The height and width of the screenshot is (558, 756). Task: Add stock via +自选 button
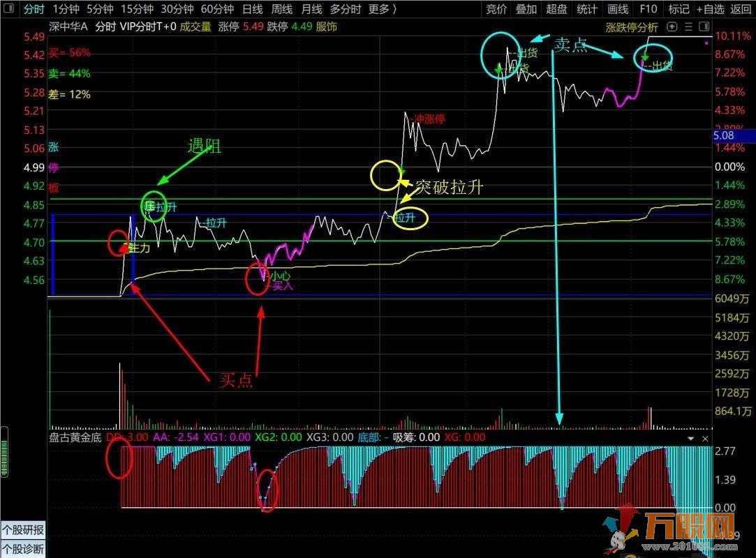tap(710, 8)
